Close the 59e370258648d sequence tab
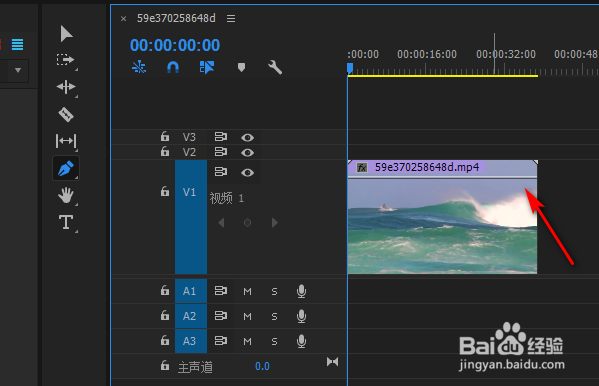This screenshot has width=599, height=386. point(123,18)
